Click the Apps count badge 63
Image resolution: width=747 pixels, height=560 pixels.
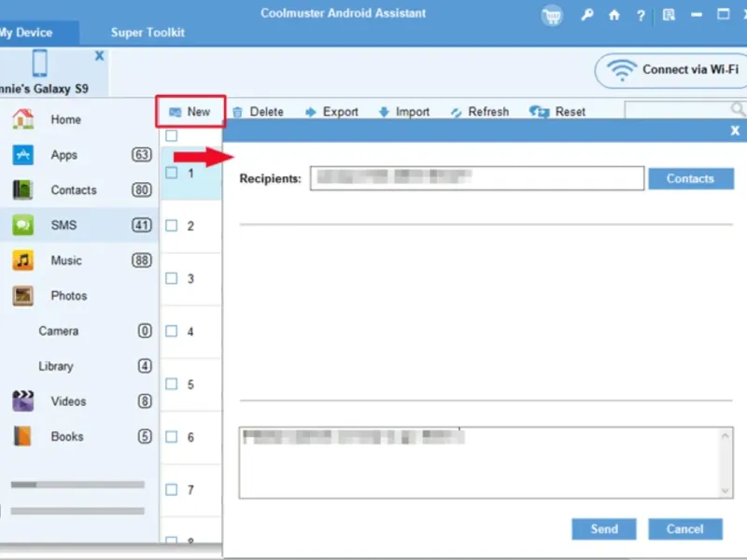[x=142, y=155]
